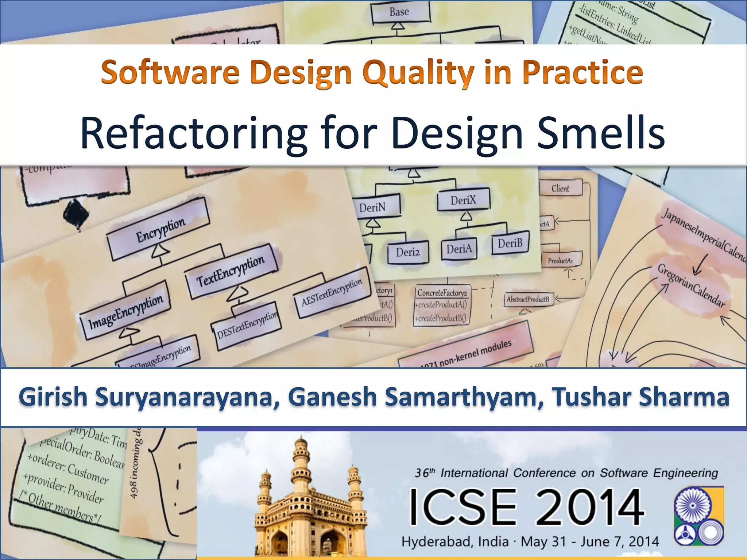Image resolution: width=747 pixels, height=560 pixels.
Task: Click the Base class box at top
Action: pos(400,12)
